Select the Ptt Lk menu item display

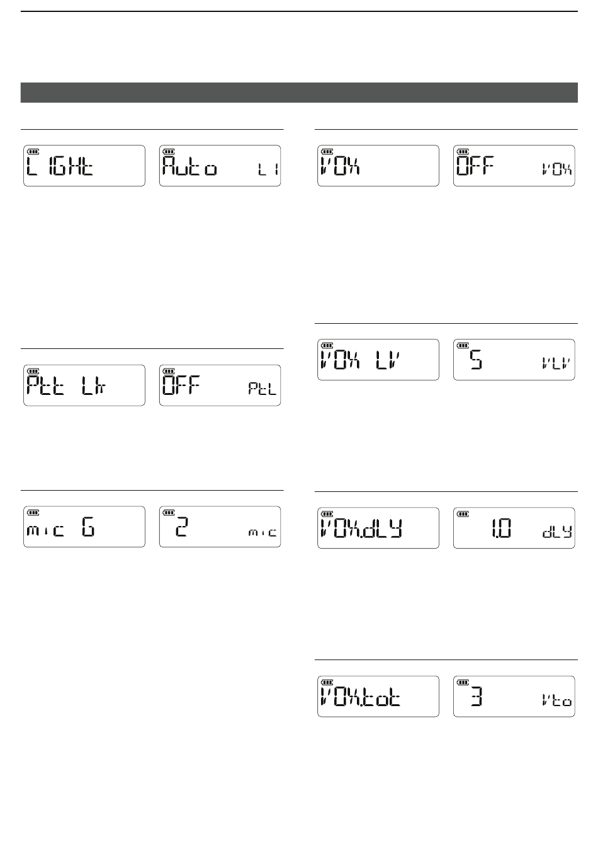[x=84, y=385]
